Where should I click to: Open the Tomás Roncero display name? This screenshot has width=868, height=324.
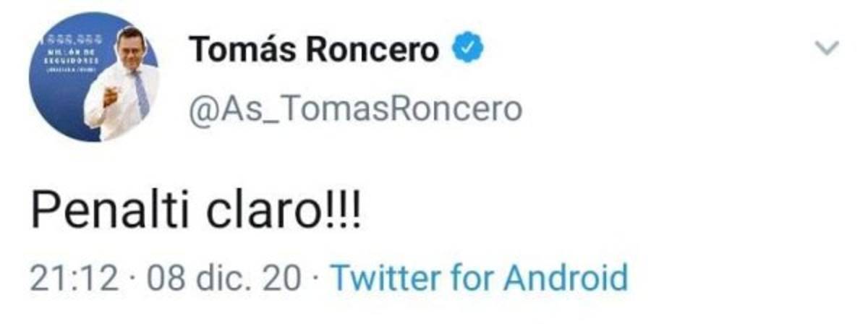tap(315, 50)
